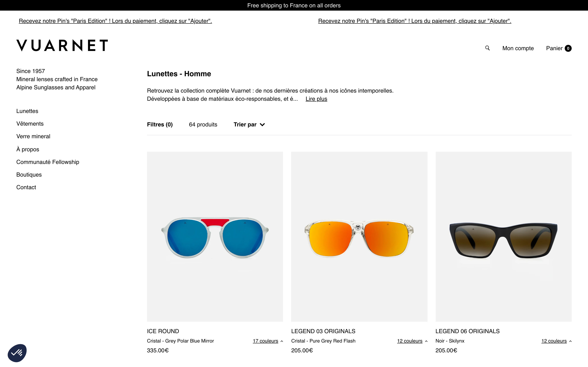The width and height of the screenshot is (588, 367).
Task: Click Paris Edition Pin's promotional link
Action: click(x=115, y=21)
